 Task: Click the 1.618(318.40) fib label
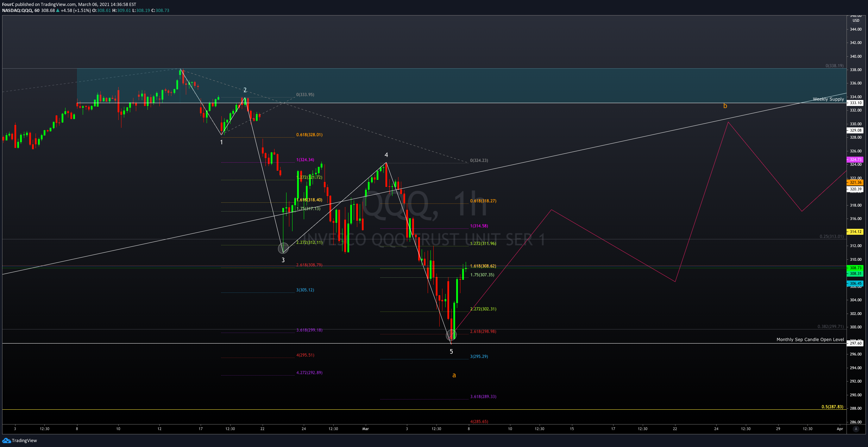309,200
